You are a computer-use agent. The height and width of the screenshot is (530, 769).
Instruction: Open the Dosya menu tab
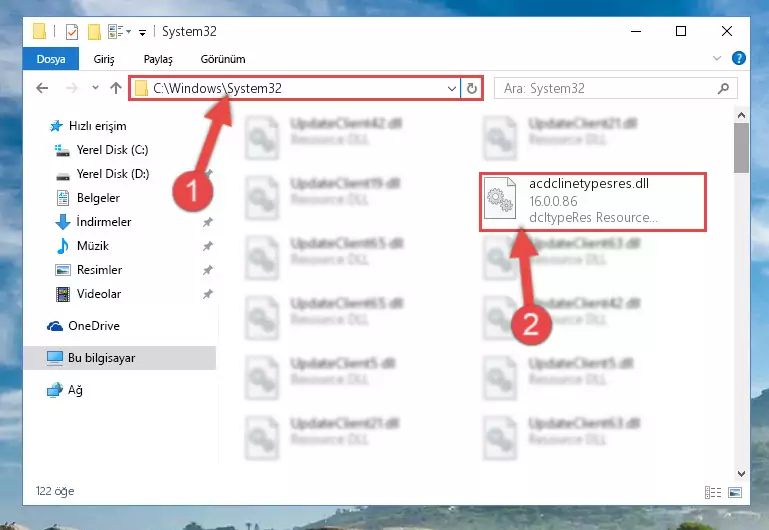click(51, 59)
